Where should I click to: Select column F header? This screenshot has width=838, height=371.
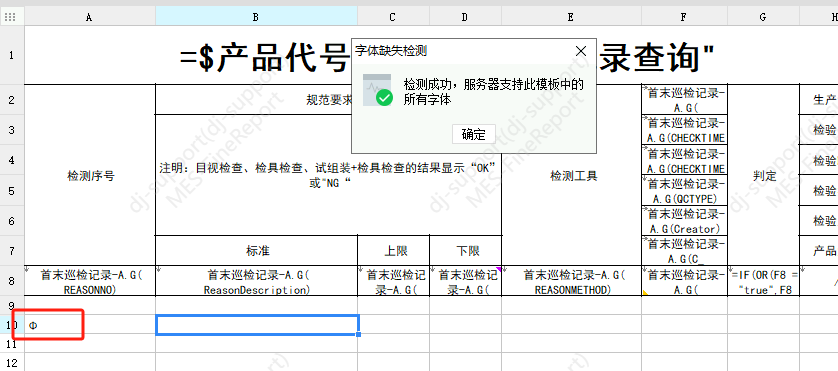coord(684,17)
